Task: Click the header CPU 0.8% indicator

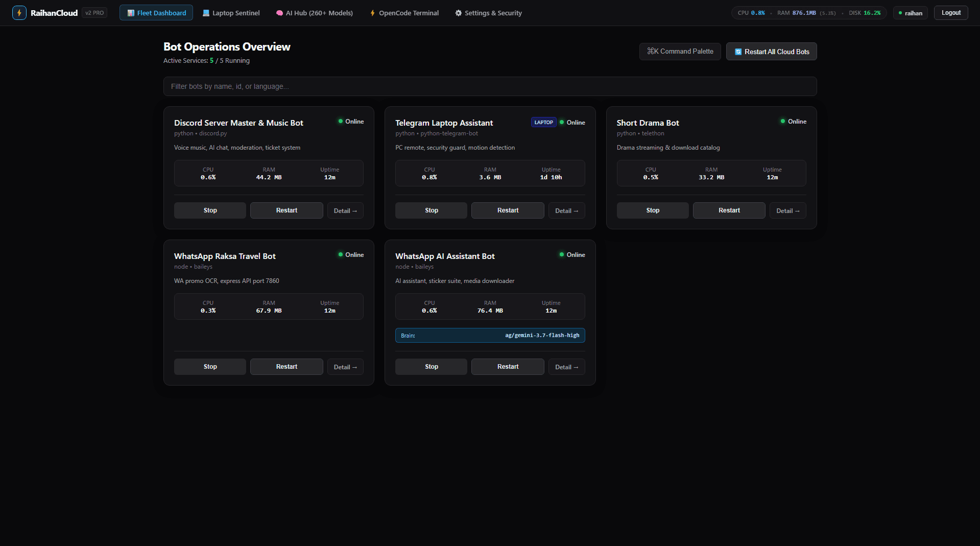Action: pyautogui.click(x=751, y=13)
